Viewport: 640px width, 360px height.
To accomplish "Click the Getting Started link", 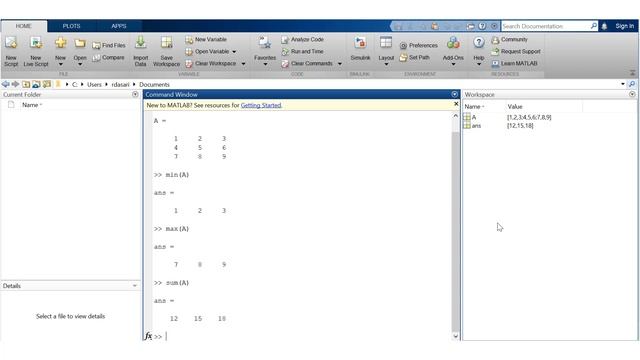I will coord(261,105).
